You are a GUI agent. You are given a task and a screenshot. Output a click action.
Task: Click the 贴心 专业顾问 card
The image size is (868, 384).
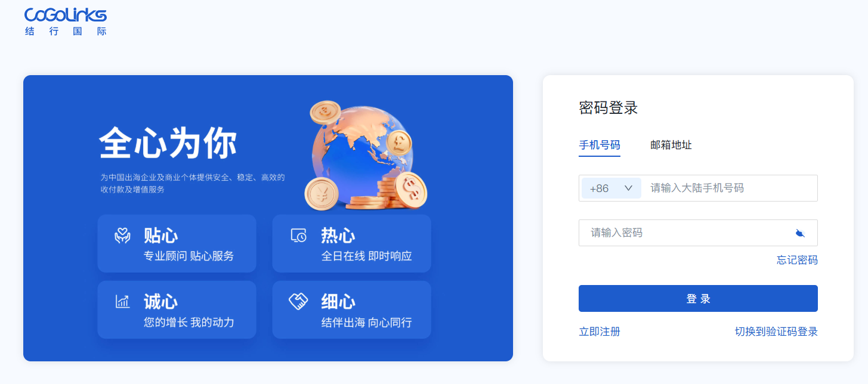coord(177,243)
